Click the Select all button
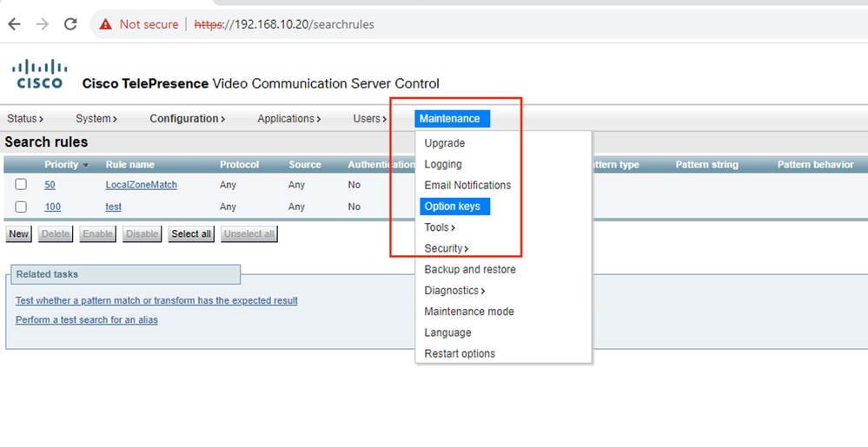This screenshot has width=868, height=447. click(191, 234)
